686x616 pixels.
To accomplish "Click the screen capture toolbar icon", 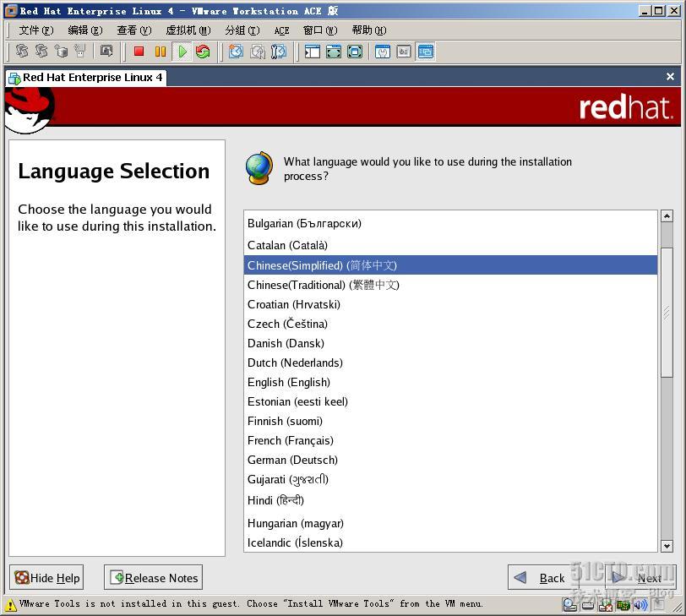I will (106, 52).
